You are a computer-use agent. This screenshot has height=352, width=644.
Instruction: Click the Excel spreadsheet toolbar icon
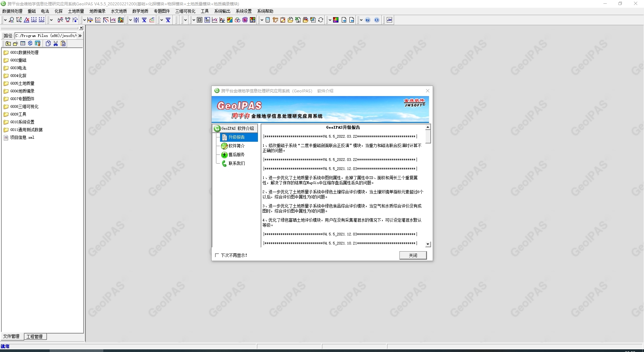pyautogui.click(x=298, y=20)
